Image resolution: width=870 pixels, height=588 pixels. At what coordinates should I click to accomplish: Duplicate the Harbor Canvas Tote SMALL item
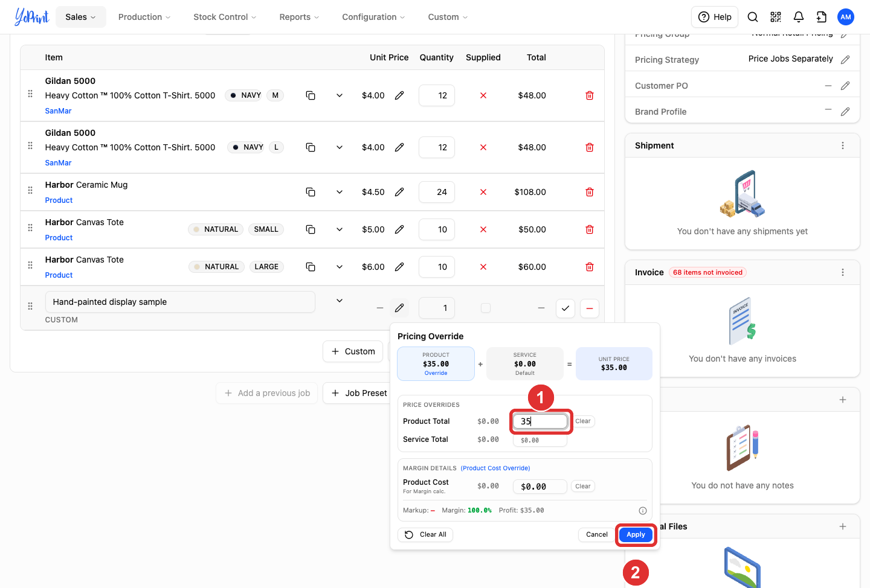[311, 229]
